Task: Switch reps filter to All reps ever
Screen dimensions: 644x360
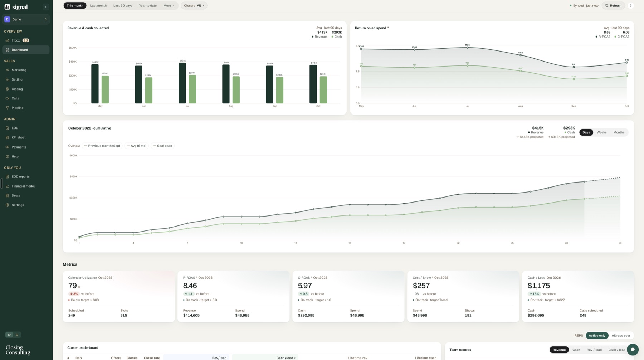Action: coord(621,336)
